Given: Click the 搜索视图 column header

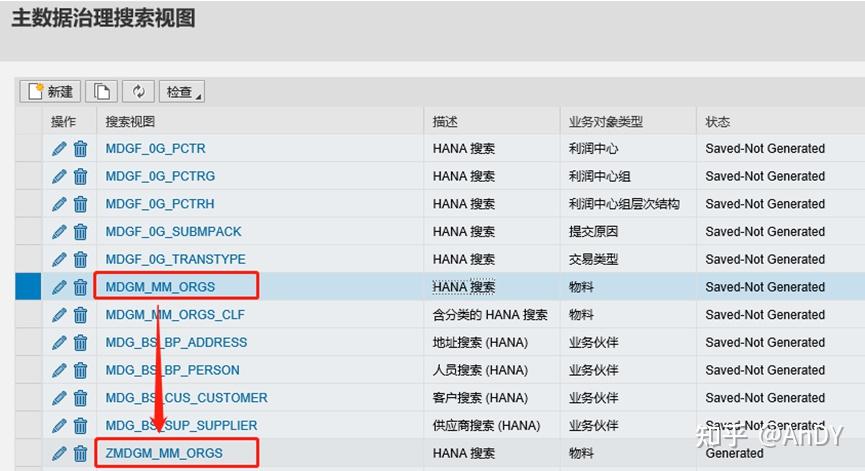Looking at the screenshot, I should [130, 121].
